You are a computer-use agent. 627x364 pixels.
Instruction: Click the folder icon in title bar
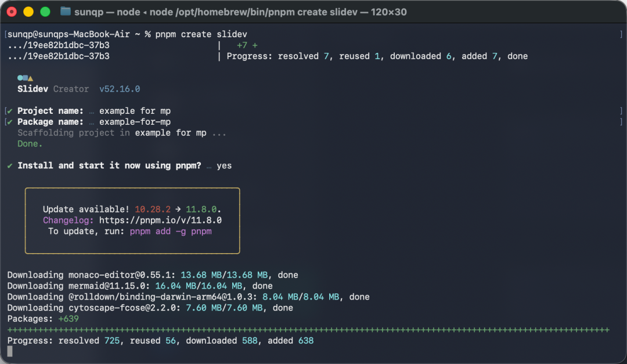click(66, 12)
